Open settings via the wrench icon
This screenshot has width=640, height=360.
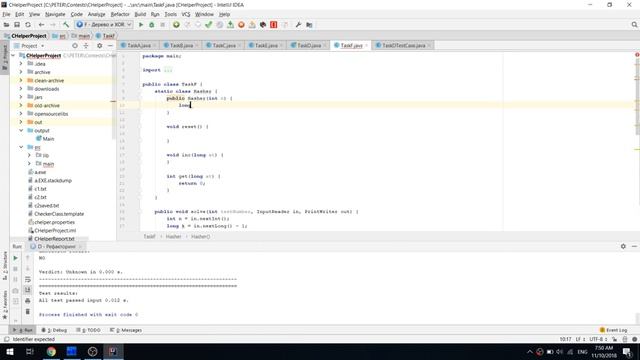[298, 25]
